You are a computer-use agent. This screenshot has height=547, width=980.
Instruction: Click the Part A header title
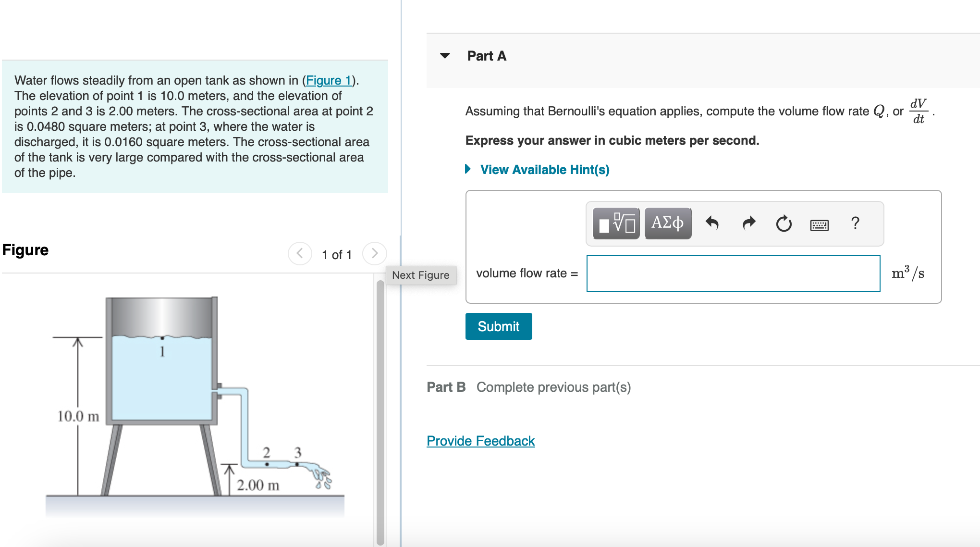click(487, 56)
